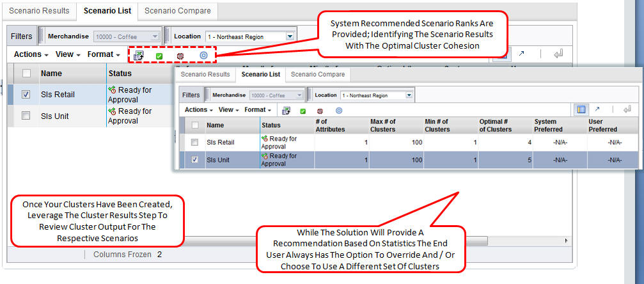Click Merchandise toolbar drag handle in back panel
The image size is (644, 284).
coord(41,36)
